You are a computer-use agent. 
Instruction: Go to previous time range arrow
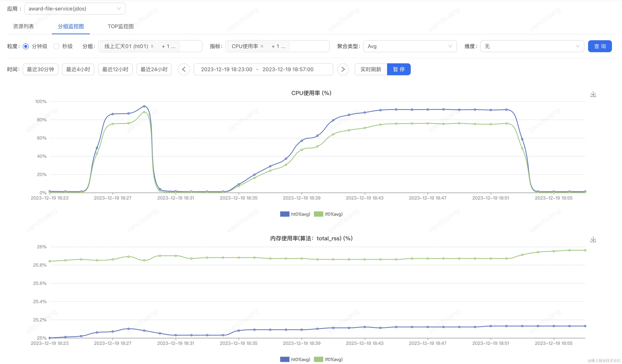184,69
